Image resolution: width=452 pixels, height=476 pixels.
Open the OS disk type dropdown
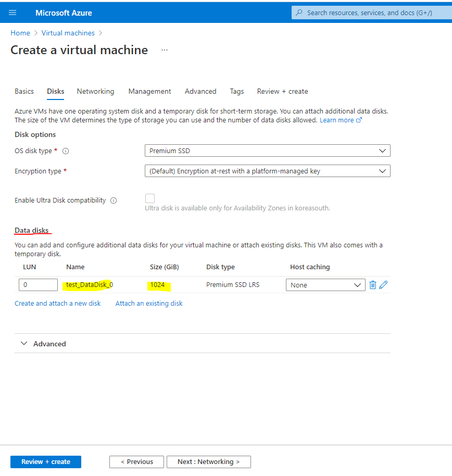coord(268,151)
